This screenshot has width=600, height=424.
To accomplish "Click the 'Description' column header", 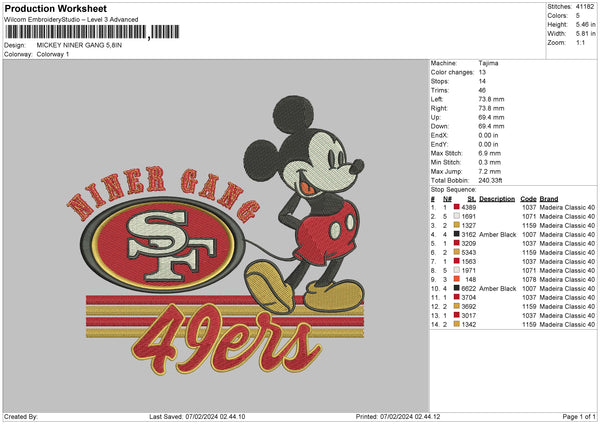I will pyautogui.click(x=497, y=199).
